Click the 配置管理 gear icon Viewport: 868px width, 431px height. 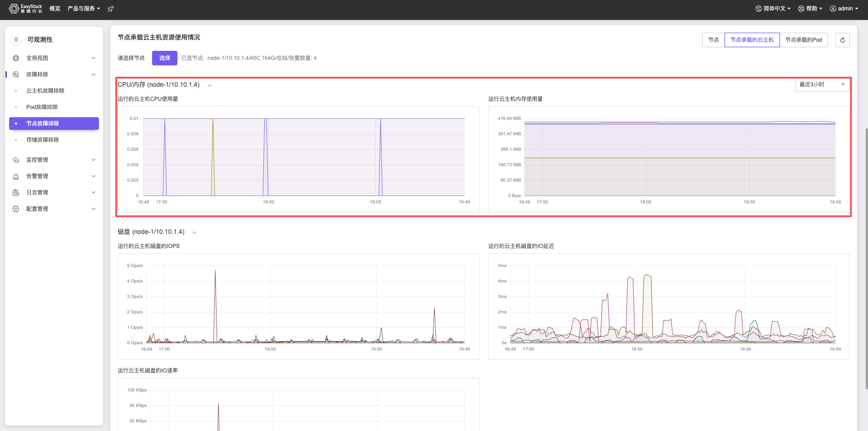tap(16, 209)
